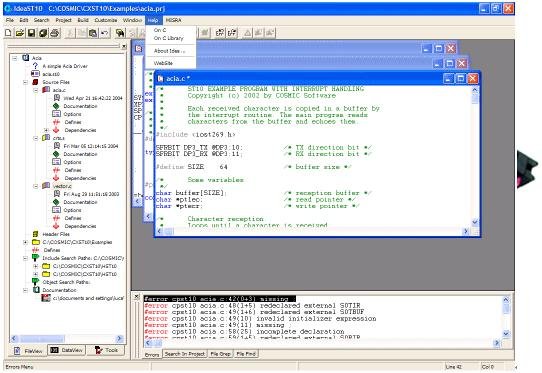This screenshot has height=373, width=542.
Task: Close the project tree panel via its X
Action: [x=124, y=46]
